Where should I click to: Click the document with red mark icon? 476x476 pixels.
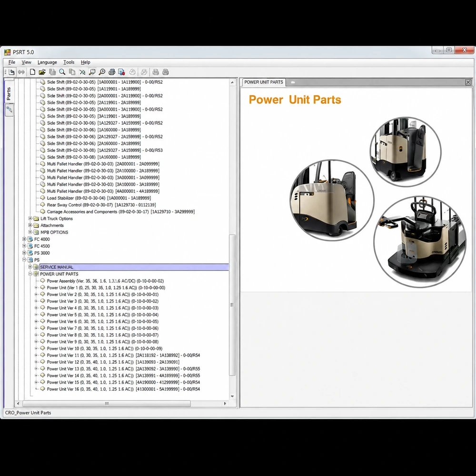pos(121,72)
